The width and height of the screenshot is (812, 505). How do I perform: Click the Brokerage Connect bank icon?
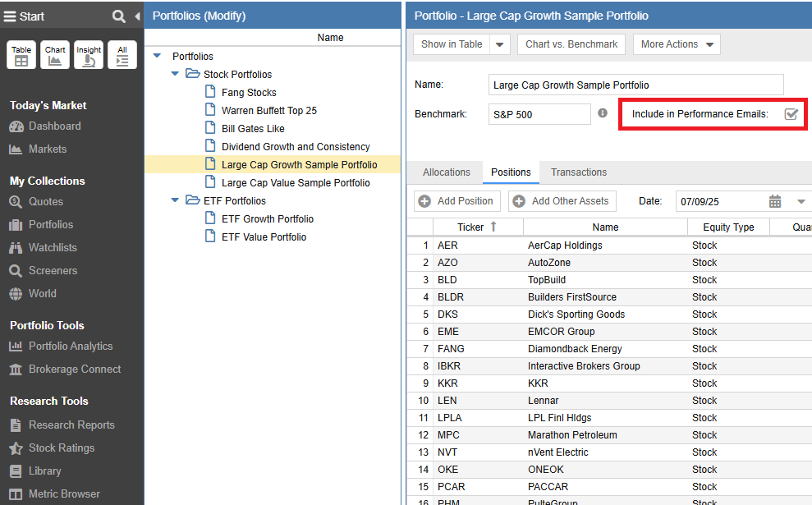pos(16,370)
